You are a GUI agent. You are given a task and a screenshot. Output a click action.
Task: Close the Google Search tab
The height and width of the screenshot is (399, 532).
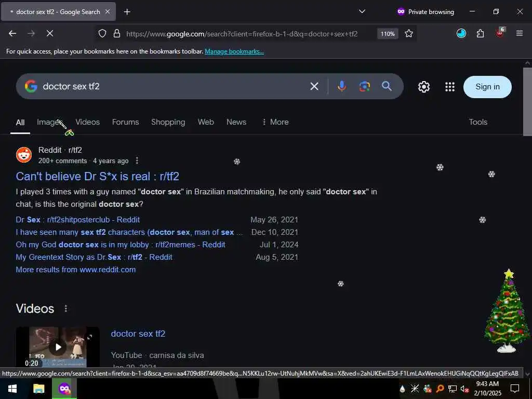[107, 11]
